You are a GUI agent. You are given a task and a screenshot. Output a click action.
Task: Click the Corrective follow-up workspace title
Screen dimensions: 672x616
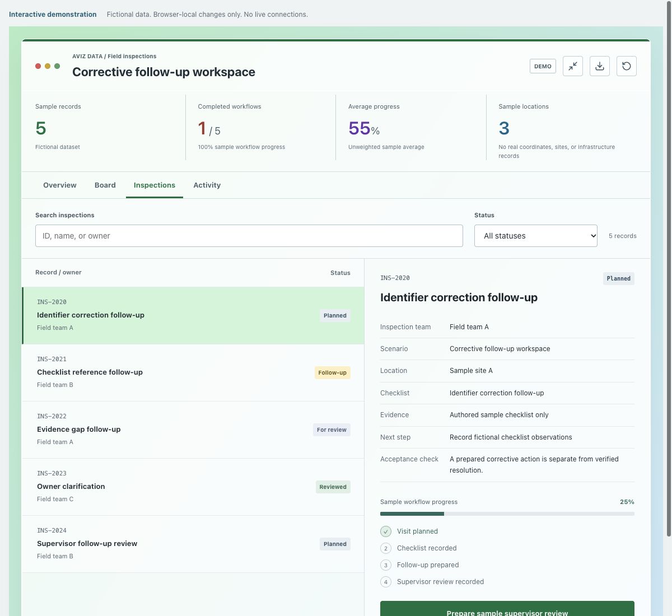[164, 72]
